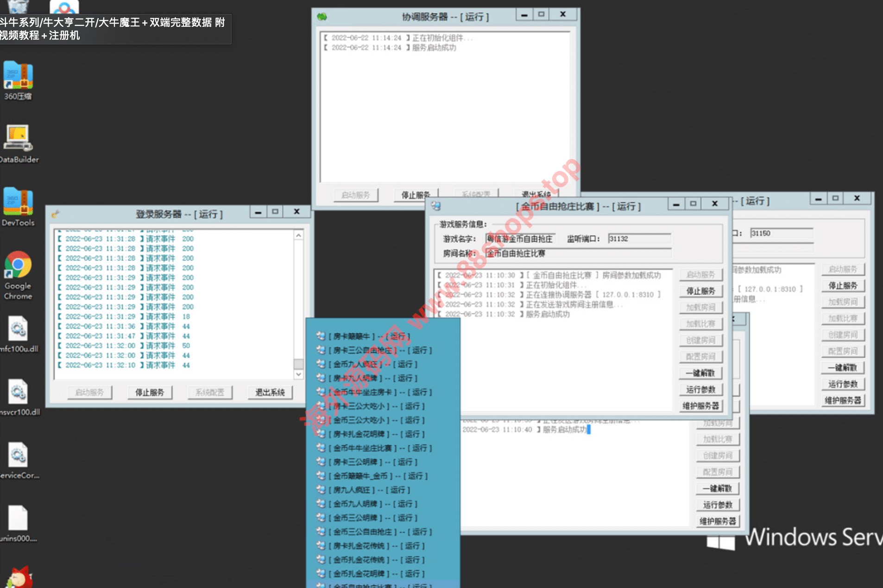
Task: Click the 监听端口 field showing 31132
Action: pos(639,239)
